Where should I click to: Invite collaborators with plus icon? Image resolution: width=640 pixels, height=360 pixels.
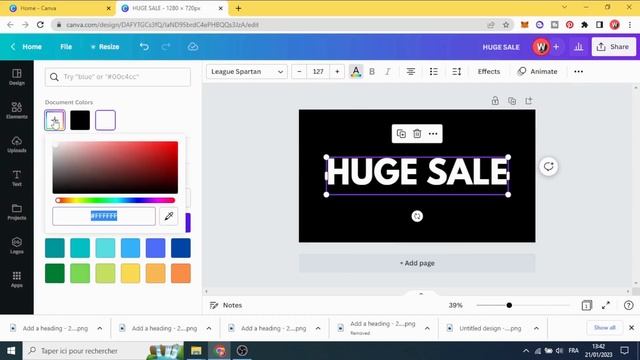[556, 47]
